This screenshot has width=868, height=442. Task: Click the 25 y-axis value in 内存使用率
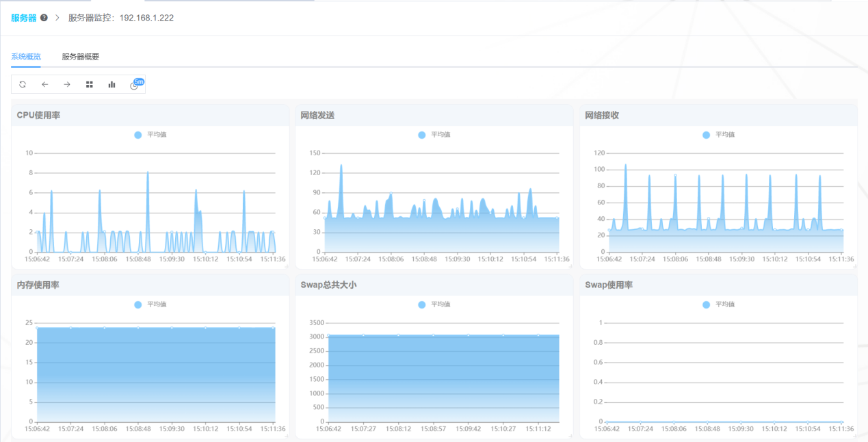(x=29, y=322)
